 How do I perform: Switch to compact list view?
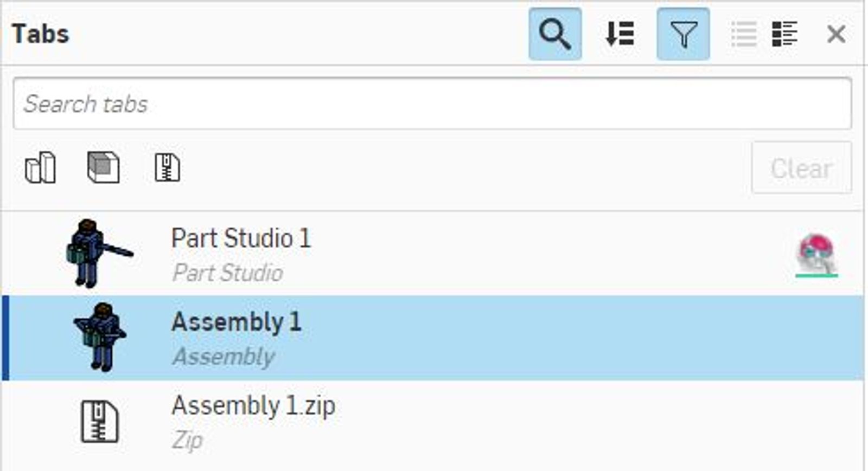click(743, 34)
